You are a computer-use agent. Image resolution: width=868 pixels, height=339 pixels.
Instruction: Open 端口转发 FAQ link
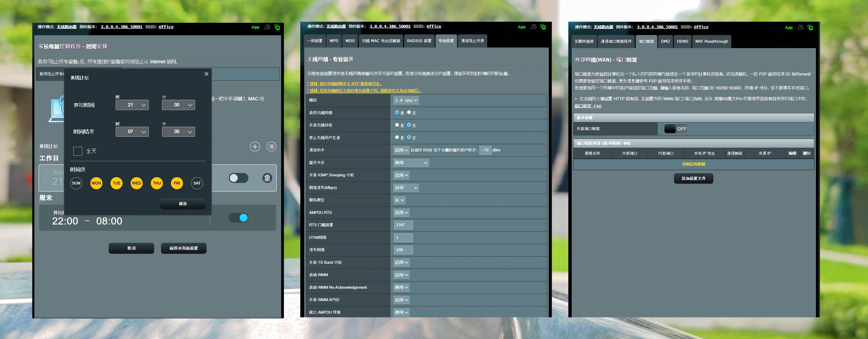tap(588, 106)
